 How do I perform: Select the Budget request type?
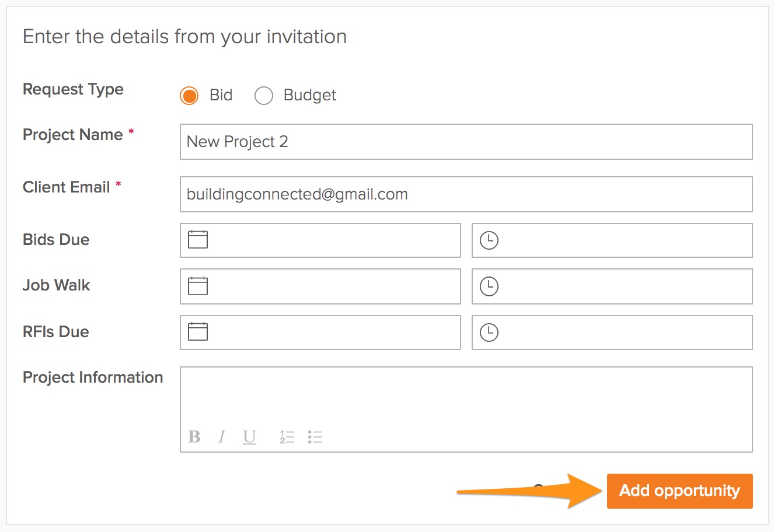coord(264,96)
